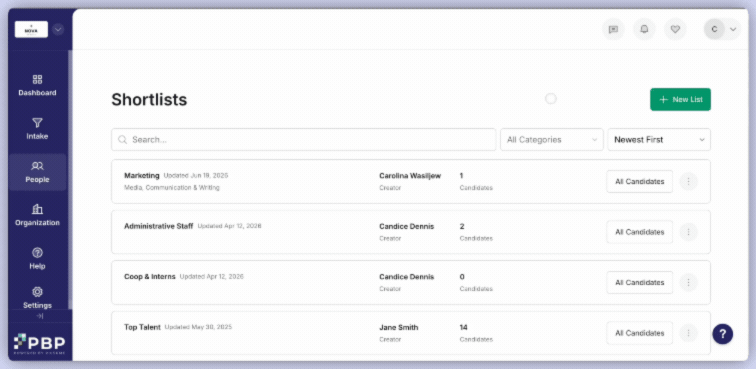Click the Shortlists page heading
The image size is (756, 369).
tap(149, 100)
